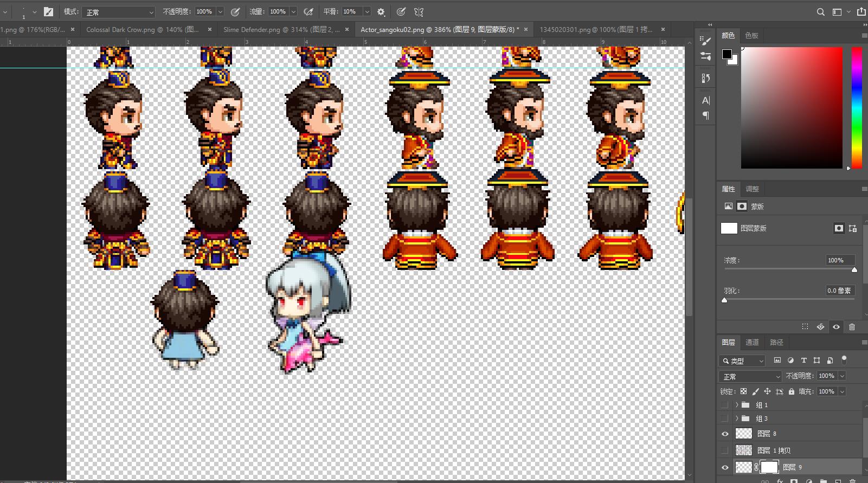Open the Slime Defender.png document tab

click(281, 29)
